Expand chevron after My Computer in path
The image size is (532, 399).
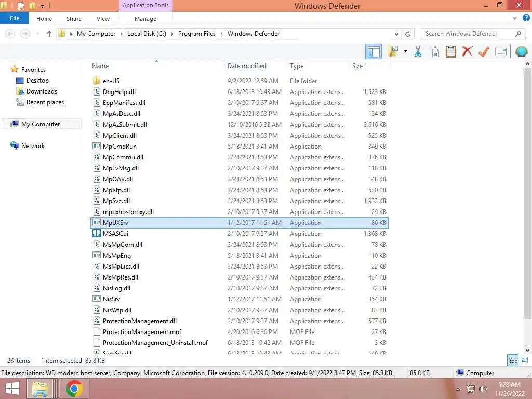121,34
